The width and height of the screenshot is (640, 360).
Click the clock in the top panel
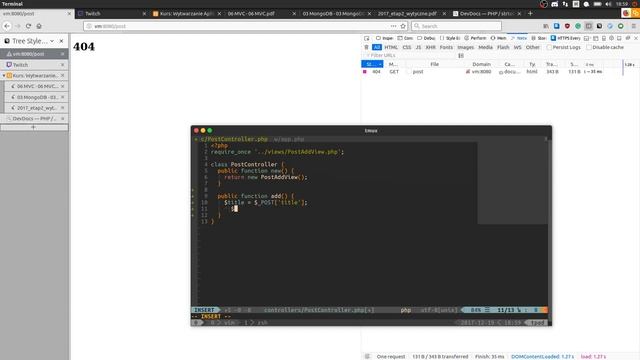point(622,4)
